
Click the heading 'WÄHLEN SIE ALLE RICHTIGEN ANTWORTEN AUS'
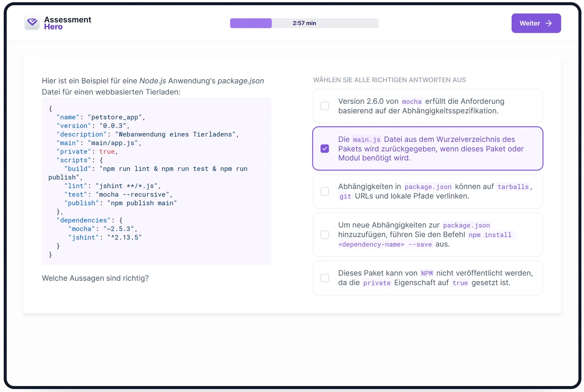[x=389, y=80]
